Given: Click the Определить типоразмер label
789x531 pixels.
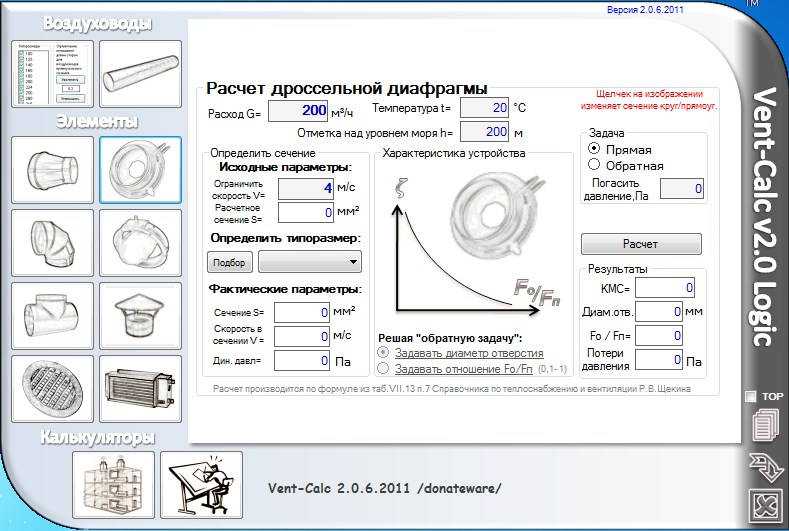Looking at the screenshot, I should coord(286,238).
